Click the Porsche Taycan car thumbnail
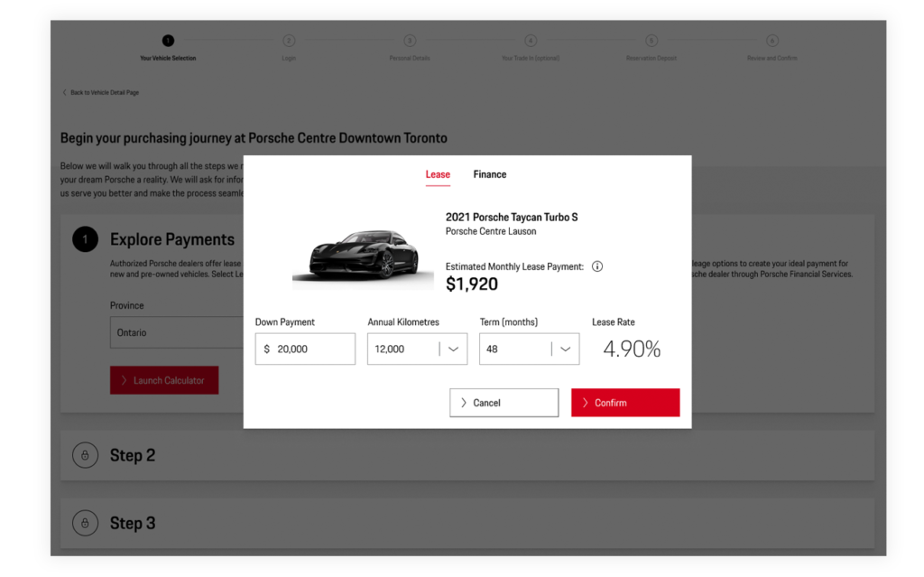Image resolution: width=924 pixels, height=577 pixels. tap(363, 256)
